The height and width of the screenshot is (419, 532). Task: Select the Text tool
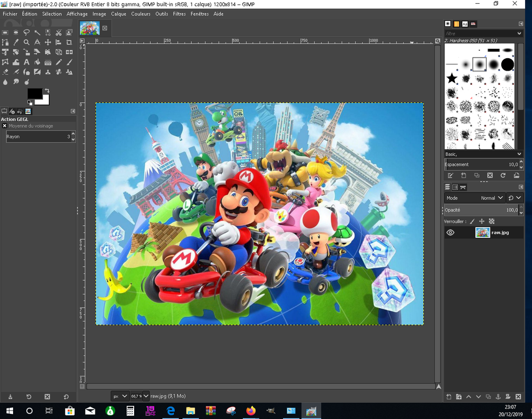(26, 62)
